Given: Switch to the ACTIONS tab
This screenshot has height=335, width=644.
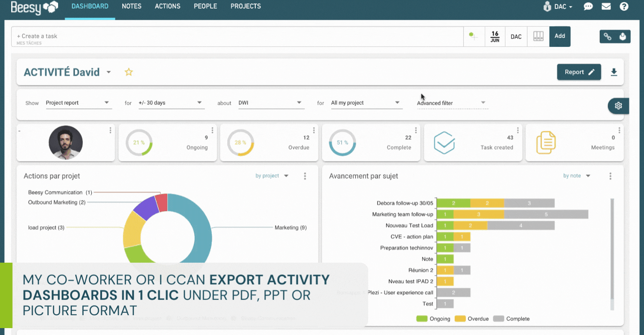Looking at the screenshot, I should pyautogui.click(x=167, y=6).
